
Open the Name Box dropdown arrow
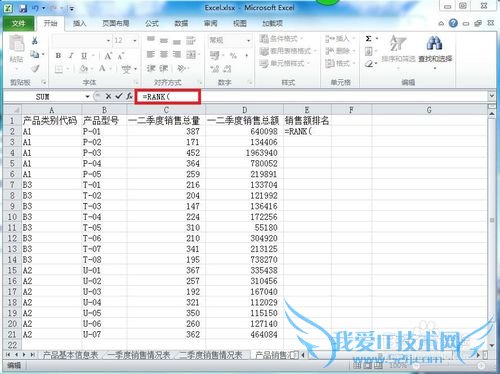click(x=87, y=97)
